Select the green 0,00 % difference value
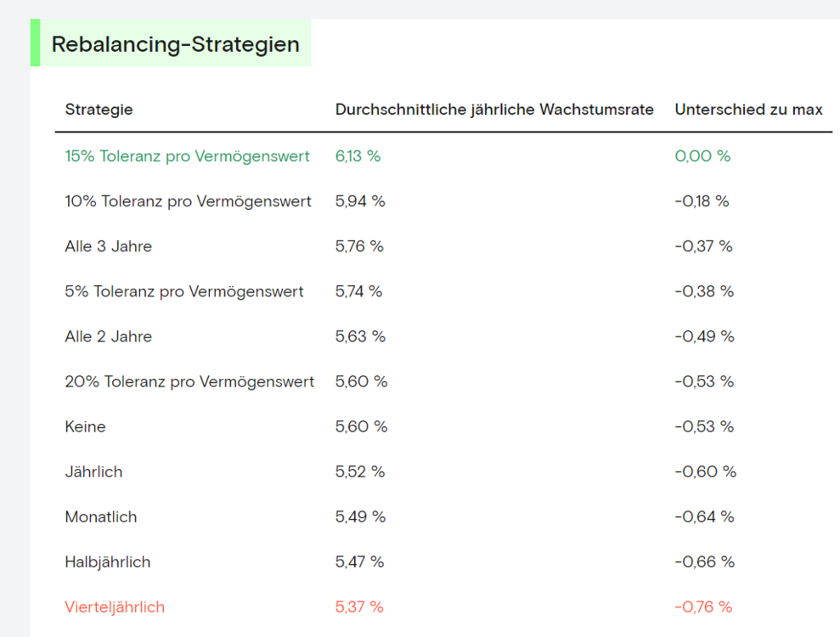This screenshot has width=840, height=637. pos(702,156)
